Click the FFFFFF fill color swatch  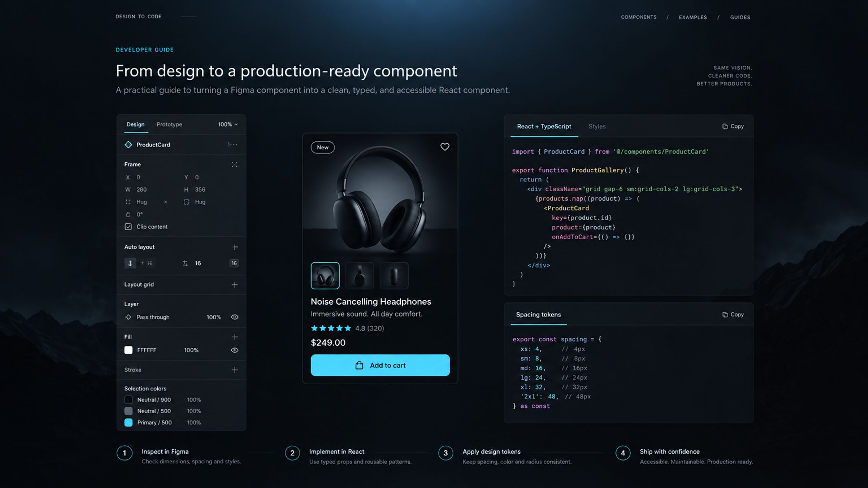(x=129, y=350)
